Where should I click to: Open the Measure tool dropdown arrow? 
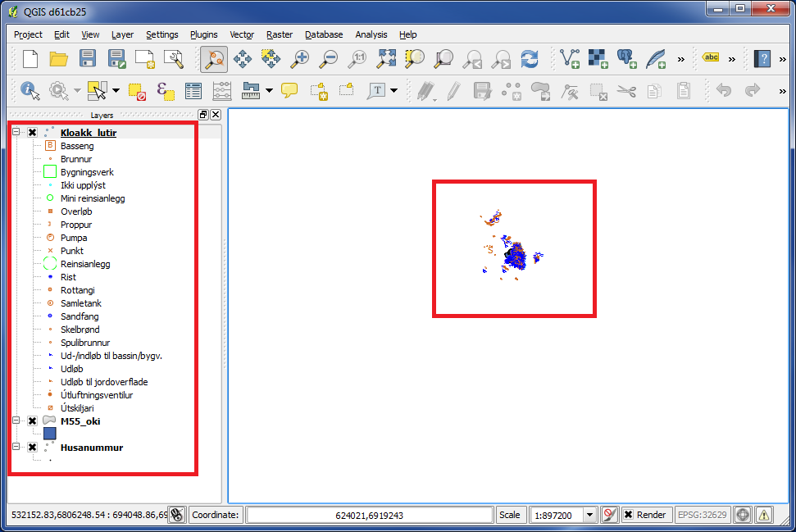click(x=269, y=91)
